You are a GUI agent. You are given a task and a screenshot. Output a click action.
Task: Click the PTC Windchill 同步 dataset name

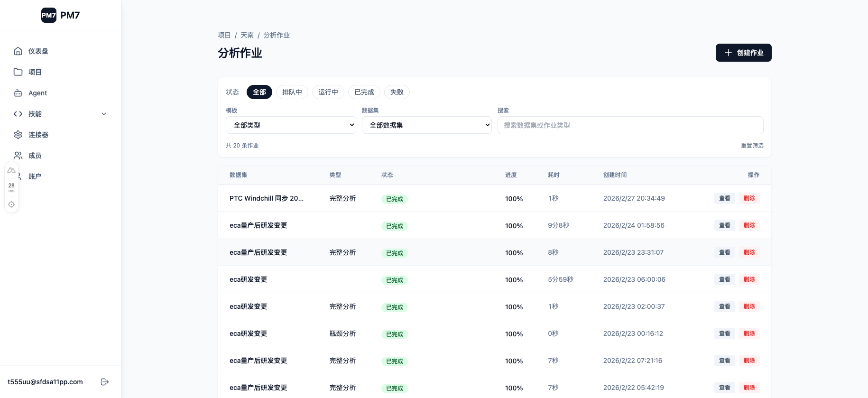267,198
